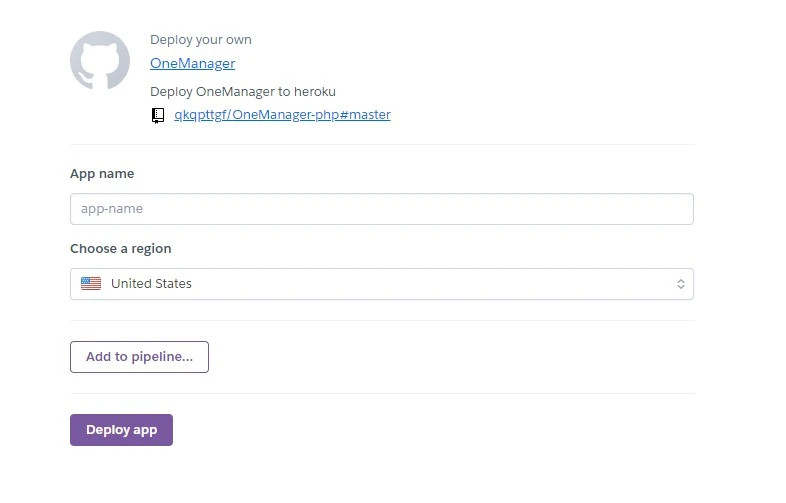786x503 pixels.
Task: Click the #master branch part of the repository link
Action: coord(365,115)
